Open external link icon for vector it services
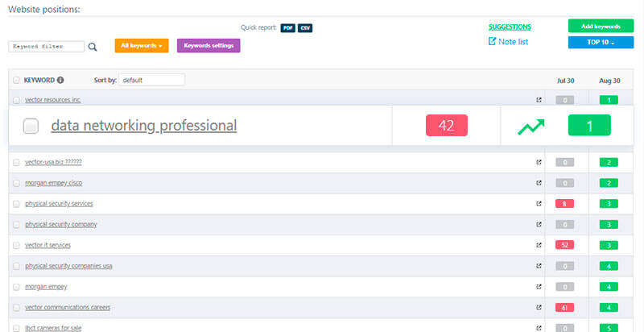This screenshot has width=644, height=332. pyautogui.click(x=539, y=244)
